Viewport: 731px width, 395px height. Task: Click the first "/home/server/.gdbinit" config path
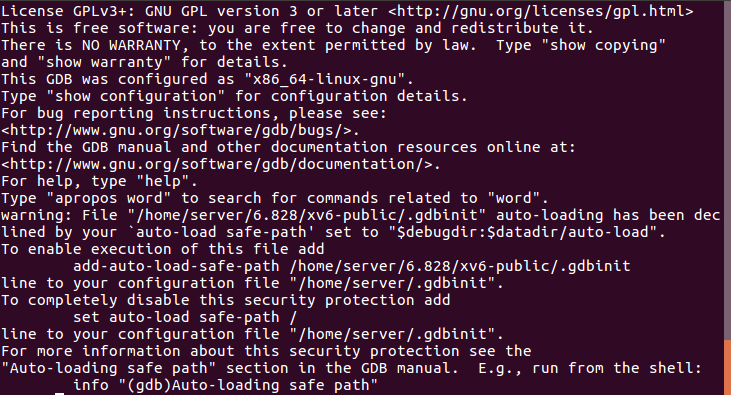pos(393,283)
